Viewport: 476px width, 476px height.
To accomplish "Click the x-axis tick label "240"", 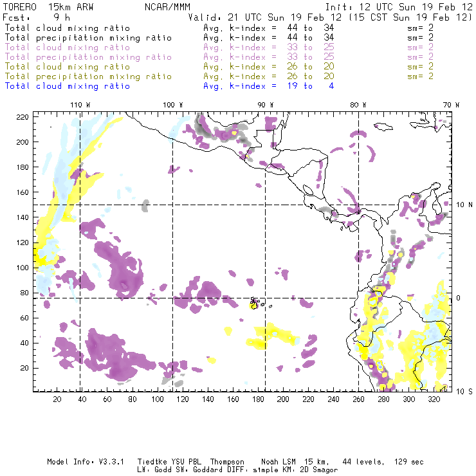I will 333,399.
